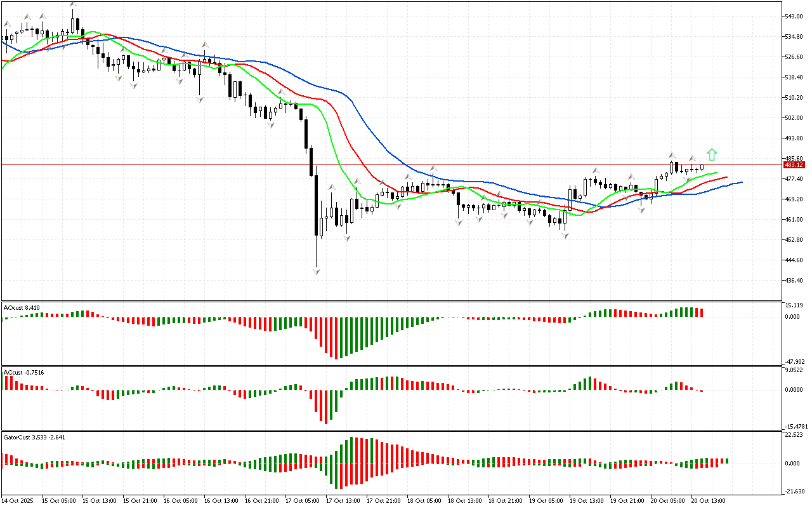The height and width of the screenshot is (508, 812).
Task: Click the 14 Oct 2025 date label
Action: click(x=20, y=500)
